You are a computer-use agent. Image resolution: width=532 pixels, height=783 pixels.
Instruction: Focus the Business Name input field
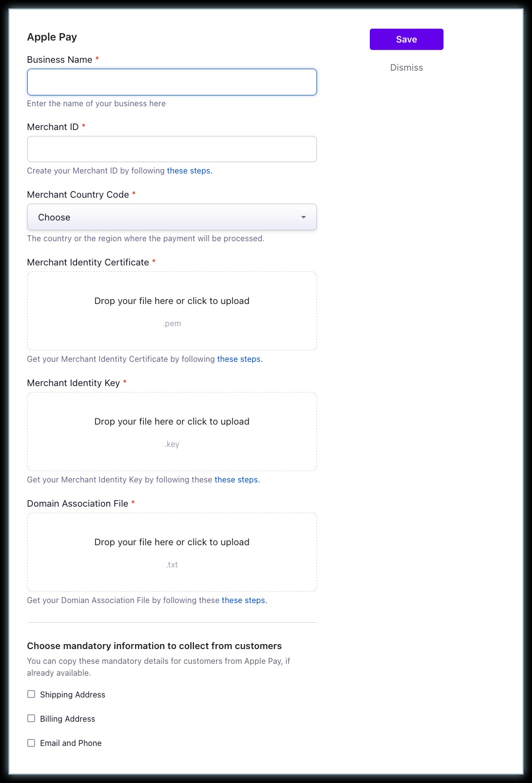point(172,82)
